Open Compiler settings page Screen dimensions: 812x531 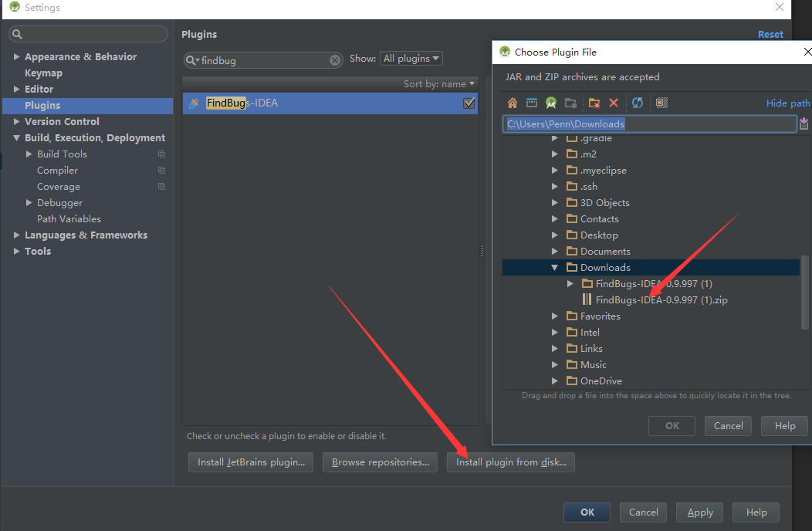click(57, 170)
